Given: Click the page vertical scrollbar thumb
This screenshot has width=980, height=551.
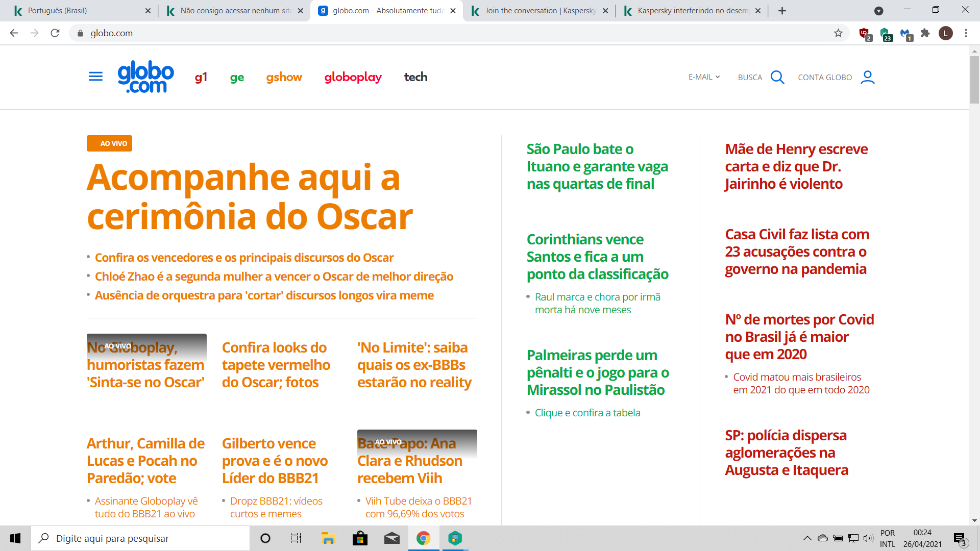Looking at the screenshot, I should 974,79.
